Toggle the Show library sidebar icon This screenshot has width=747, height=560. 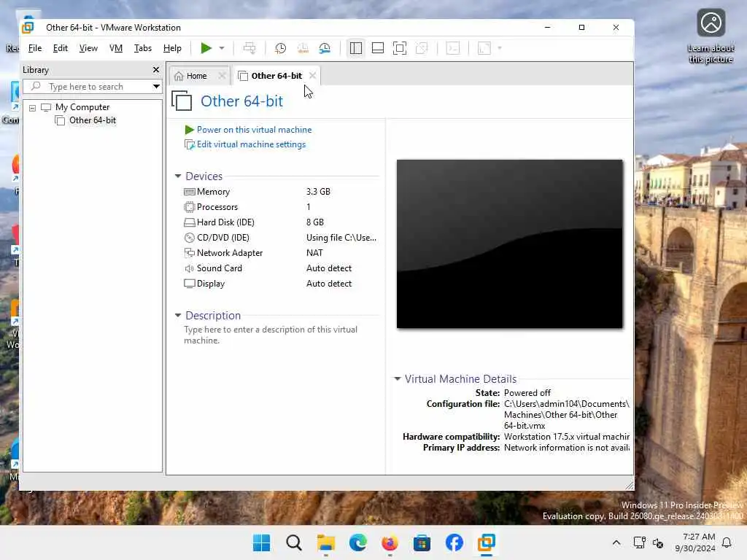point(356,48)
